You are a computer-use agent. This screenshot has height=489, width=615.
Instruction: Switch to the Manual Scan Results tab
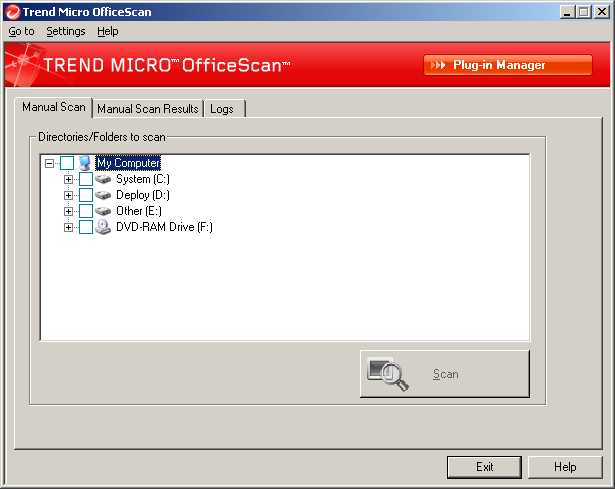click(148, 109)
